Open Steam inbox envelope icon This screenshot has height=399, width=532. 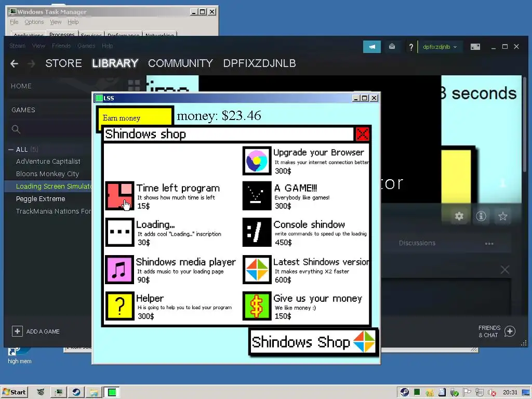(x=392, y=47)
